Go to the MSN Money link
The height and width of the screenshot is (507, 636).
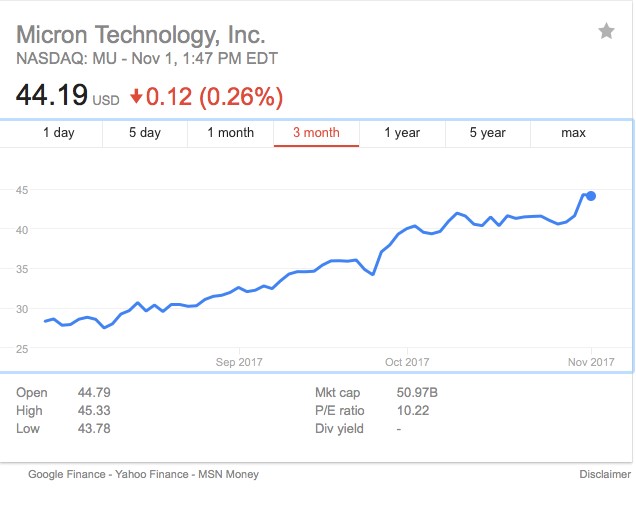point(228,474)
